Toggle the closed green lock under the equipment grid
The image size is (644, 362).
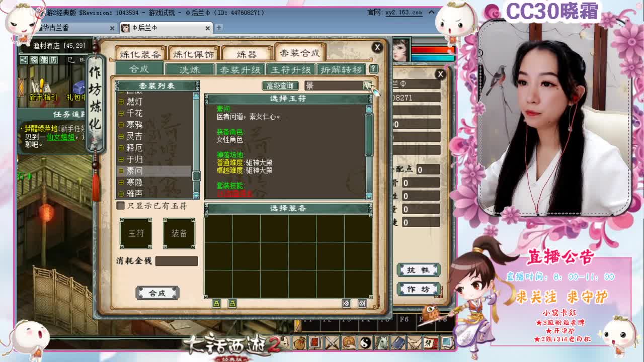pyautogui.click(x=217, y=304)
